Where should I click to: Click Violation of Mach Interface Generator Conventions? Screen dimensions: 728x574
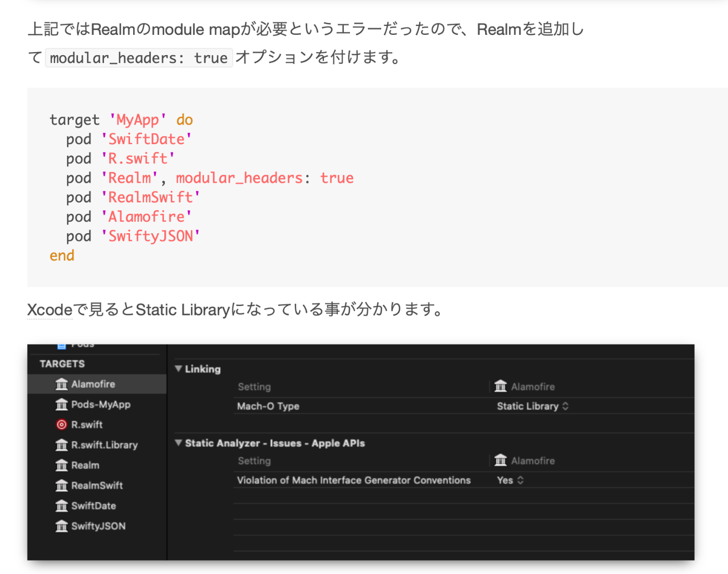click(354, 480)
